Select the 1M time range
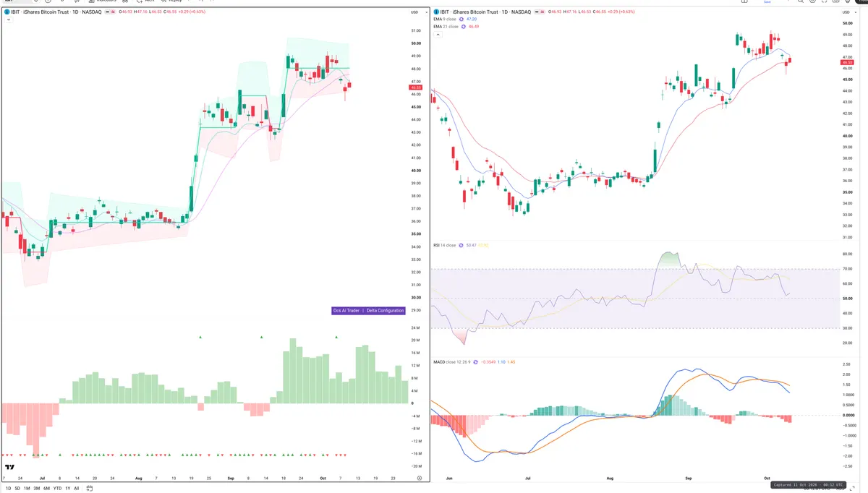Image resolution: width=868 pixels, height=493 pixels. click(x=27, y=489)
